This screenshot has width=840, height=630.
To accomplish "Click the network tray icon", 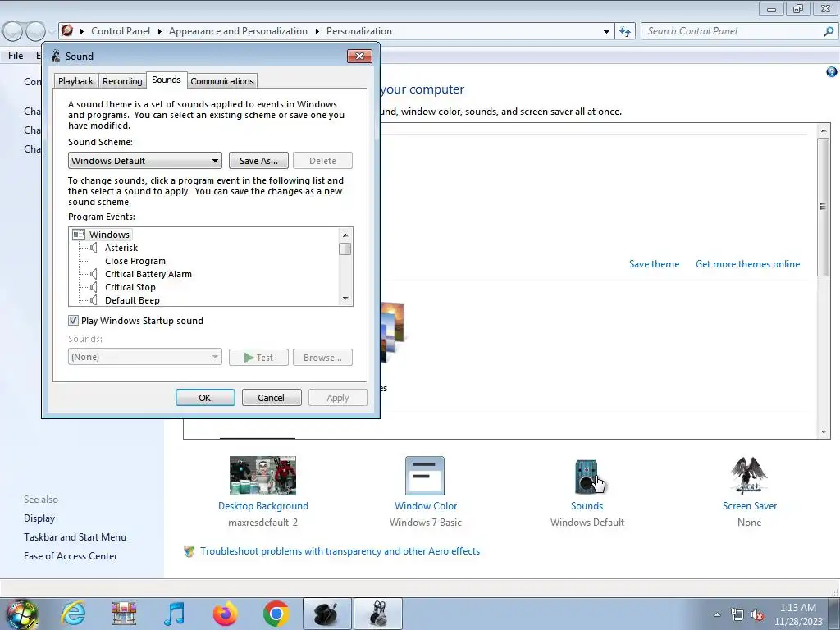I will tap(737, 615).
